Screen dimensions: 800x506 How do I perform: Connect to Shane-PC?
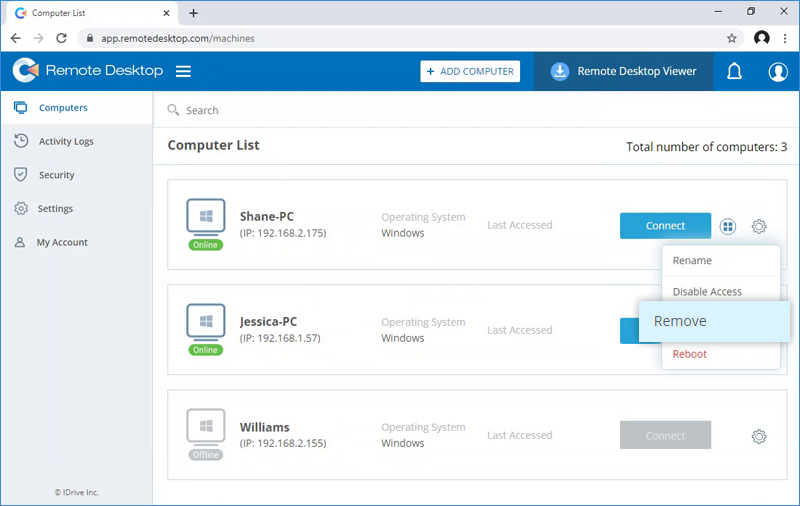665,226
